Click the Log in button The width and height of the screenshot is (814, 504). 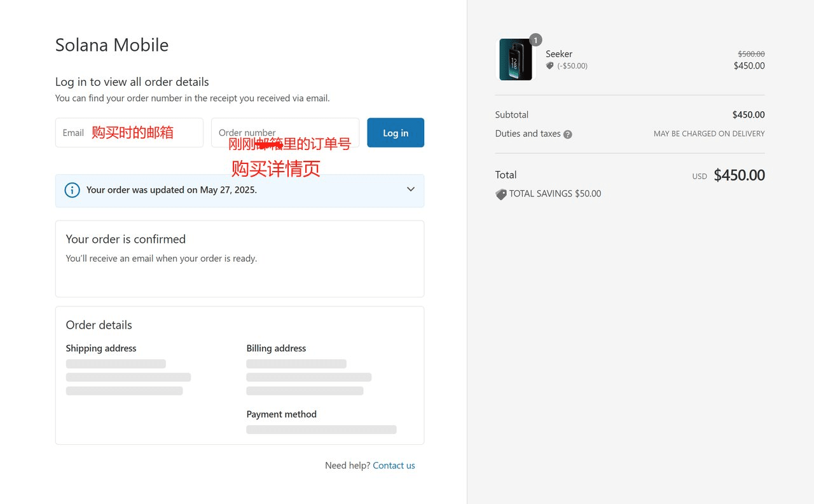pyautogui.click(x=396, y=133)
